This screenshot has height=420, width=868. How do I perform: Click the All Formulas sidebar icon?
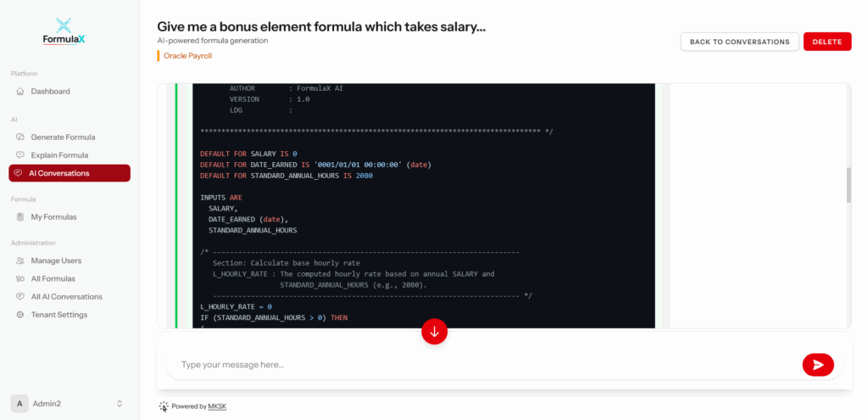(20, 278)
